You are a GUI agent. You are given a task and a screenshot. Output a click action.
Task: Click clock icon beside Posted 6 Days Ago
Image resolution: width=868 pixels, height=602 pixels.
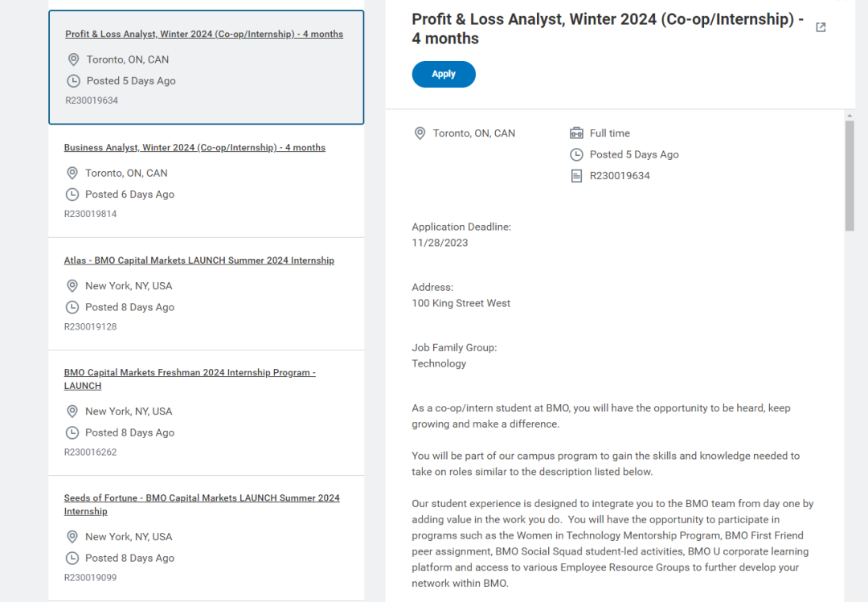tap(72, 195)
